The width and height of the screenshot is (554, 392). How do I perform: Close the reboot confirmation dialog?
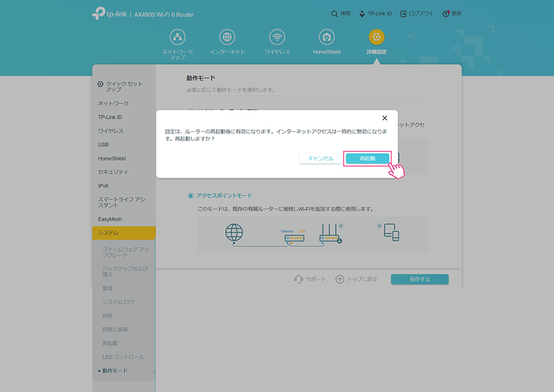pyautogui.click(x=384, y=118)
